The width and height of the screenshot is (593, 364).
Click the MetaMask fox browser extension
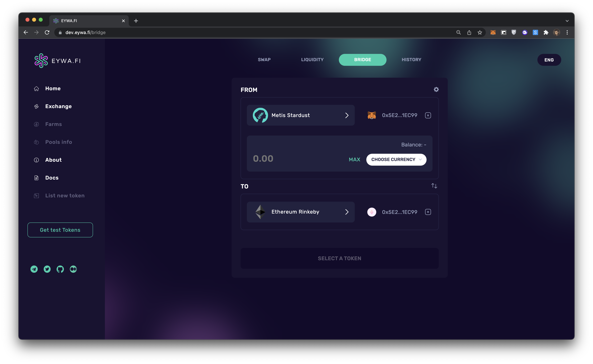493,33
